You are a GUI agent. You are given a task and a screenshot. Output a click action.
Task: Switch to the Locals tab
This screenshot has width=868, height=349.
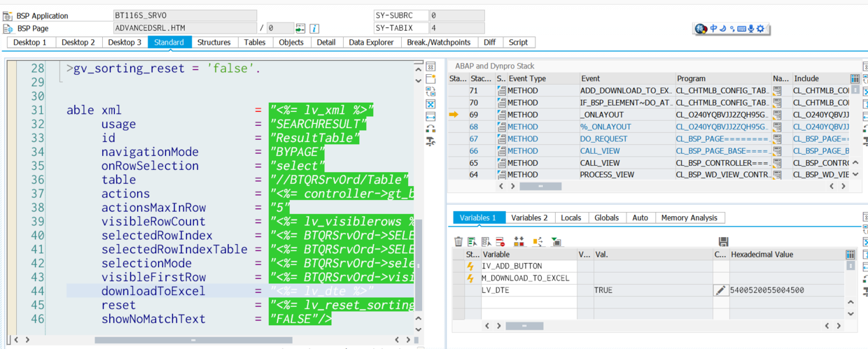point(571,218)
